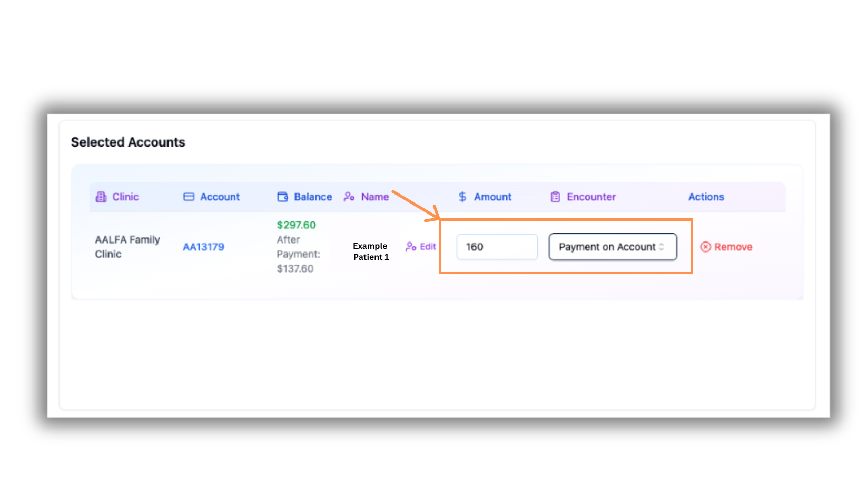This screenshot has width=868, height=484.
Task: Click the Amount dollar sign icon
Action: click(462, 197)
